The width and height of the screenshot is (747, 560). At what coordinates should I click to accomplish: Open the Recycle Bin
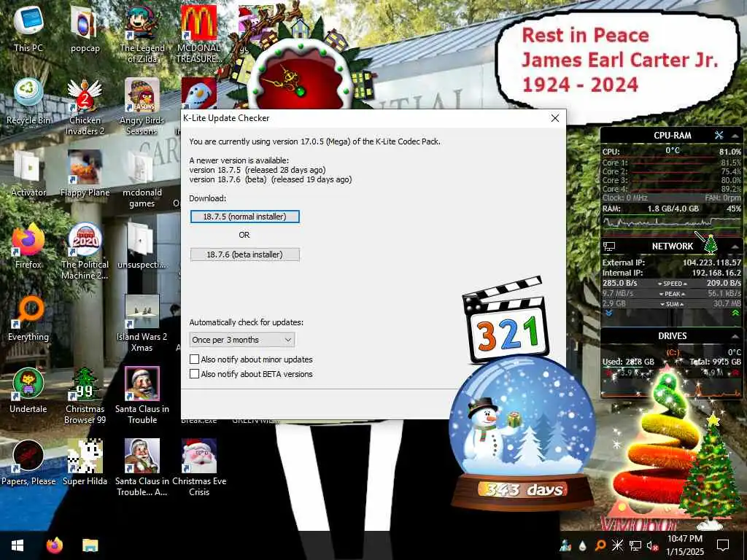(x=28, y=101)
